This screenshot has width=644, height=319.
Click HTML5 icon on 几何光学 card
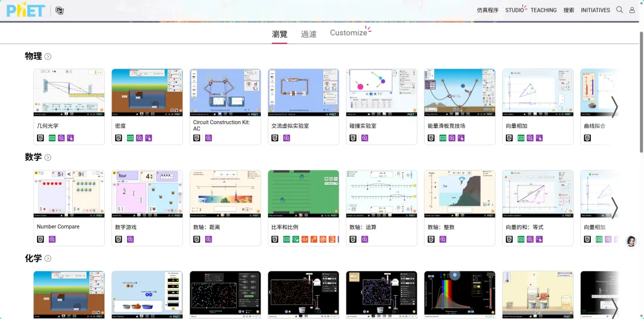click(40, 138)
